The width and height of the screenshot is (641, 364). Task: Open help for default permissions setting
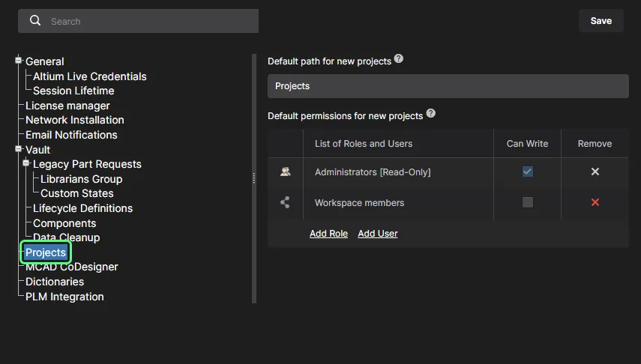pos(430,114)
